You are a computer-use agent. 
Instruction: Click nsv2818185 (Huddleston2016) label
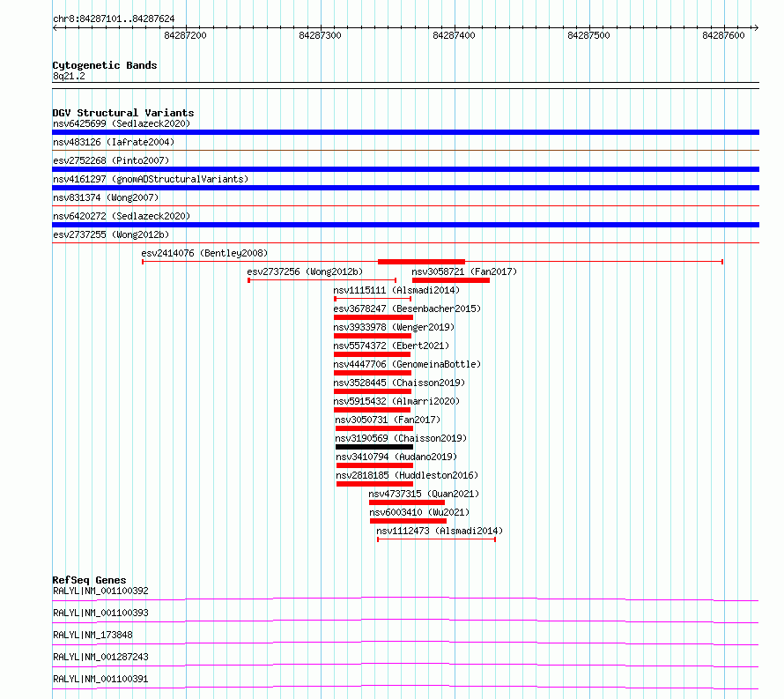pyautogui.click(x=407, y=475)
